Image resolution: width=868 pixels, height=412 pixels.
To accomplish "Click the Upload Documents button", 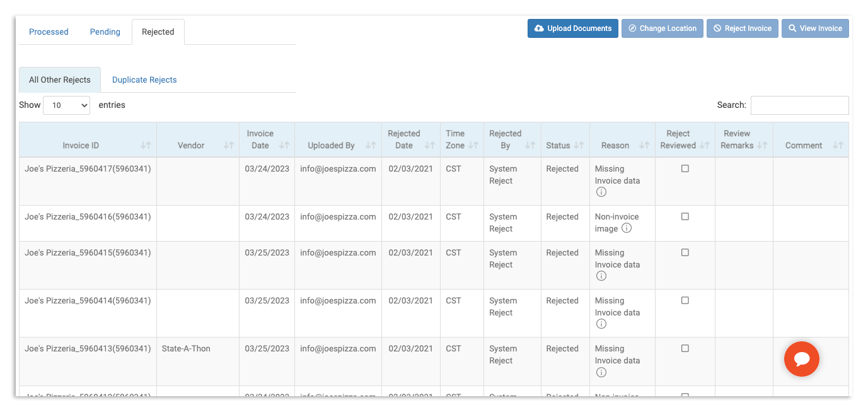I will [x=572, y=28].
